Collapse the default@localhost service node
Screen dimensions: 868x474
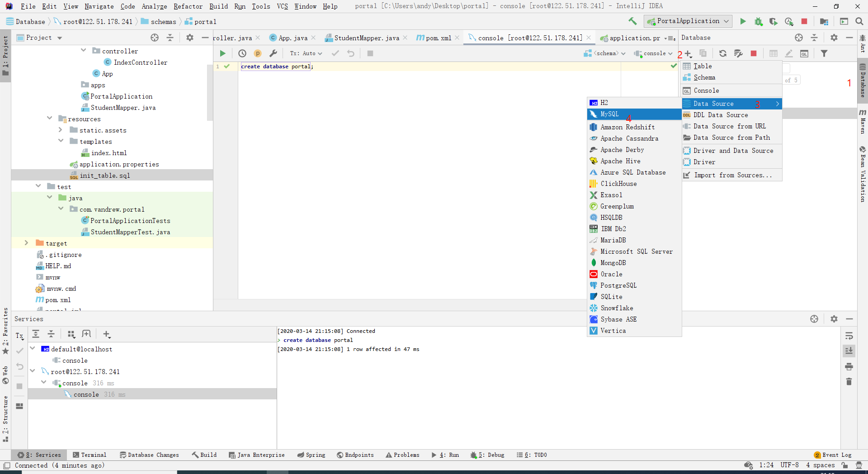(x=33, y=349)
